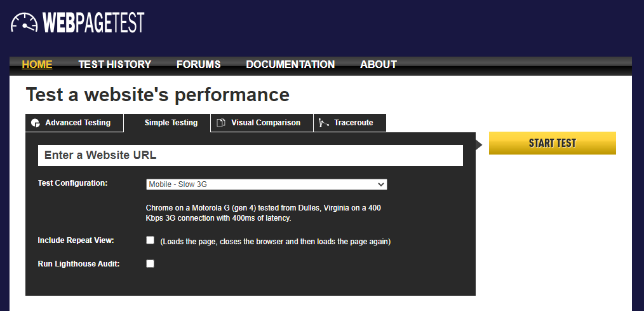The width and height of the screenshot is (644, 311).
Task: Click the speedometer logo icon
Action: [25, 22]
